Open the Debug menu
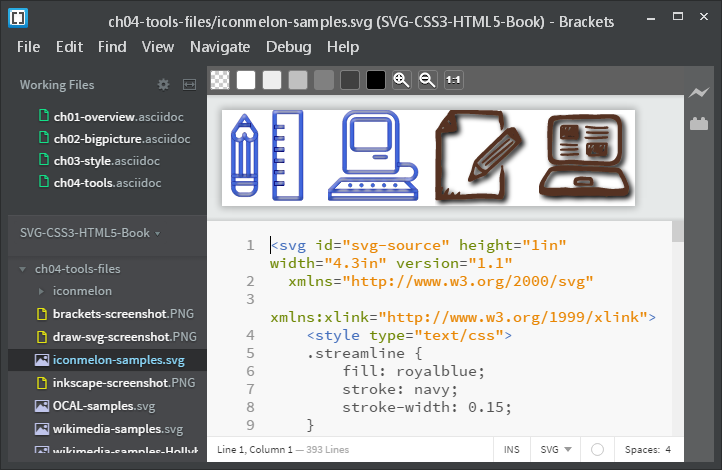 [x=289, y=47]
